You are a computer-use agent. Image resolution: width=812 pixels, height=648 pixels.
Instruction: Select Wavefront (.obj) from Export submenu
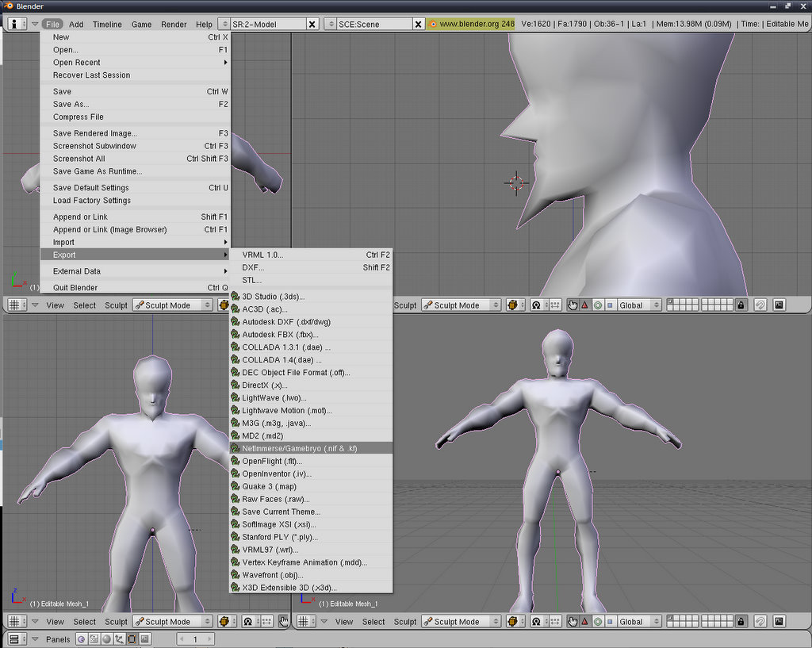click(273, 575)
